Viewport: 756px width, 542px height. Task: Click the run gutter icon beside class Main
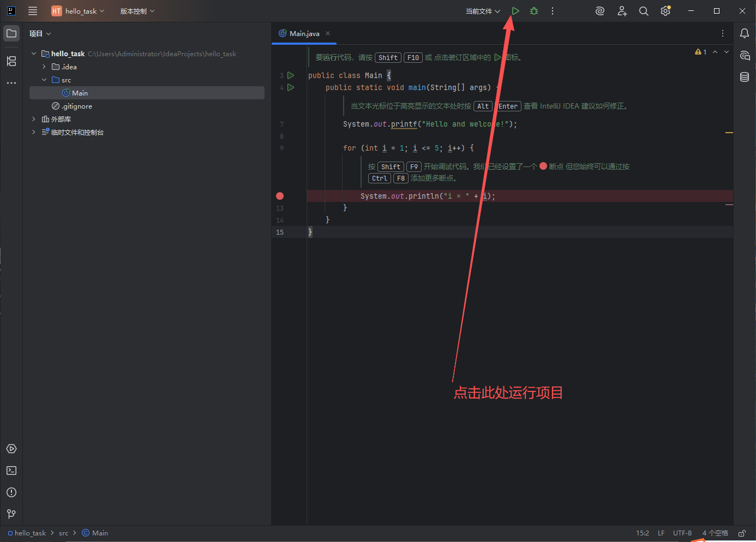(291, 75)
